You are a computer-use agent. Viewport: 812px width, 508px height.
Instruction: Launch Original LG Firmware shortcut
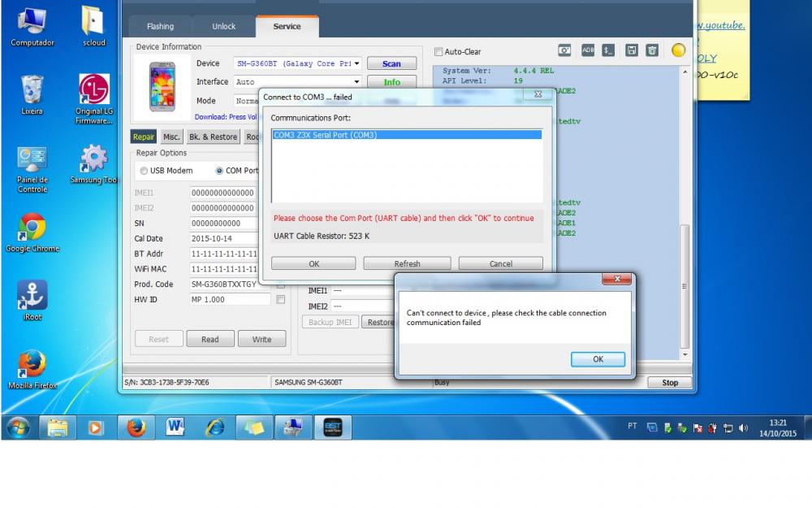point(93,99)
